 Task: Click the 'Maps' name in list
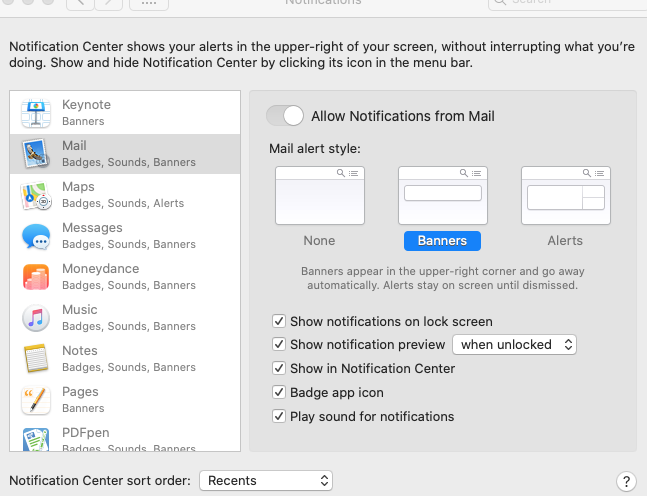[78, 187]
